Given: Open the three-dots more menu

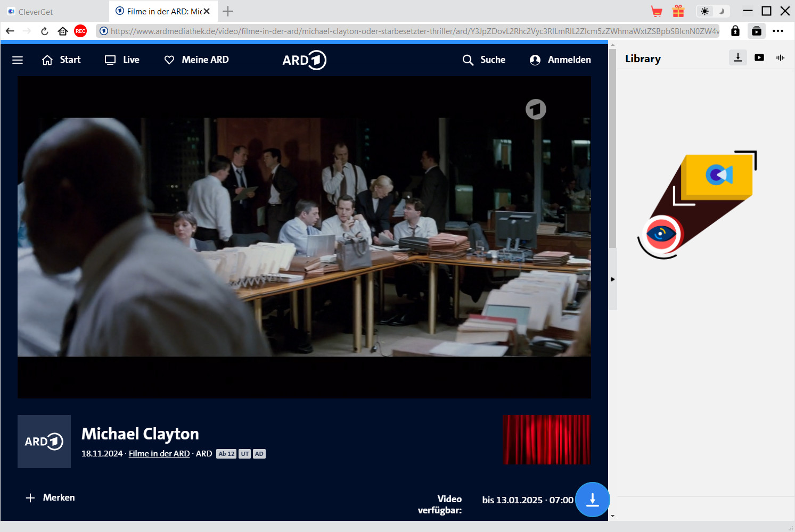Looking at the screenshot, I should coord(778,31).
